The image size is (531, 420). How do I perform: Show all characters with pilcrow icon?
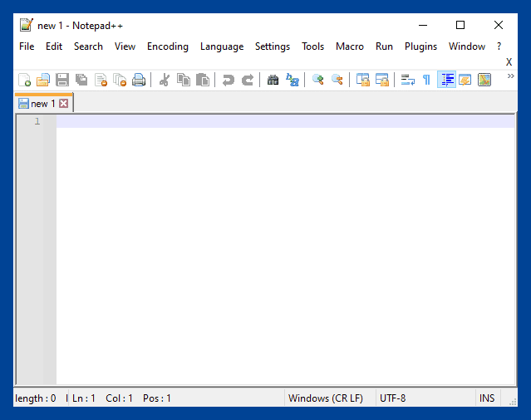click(426, 81)
